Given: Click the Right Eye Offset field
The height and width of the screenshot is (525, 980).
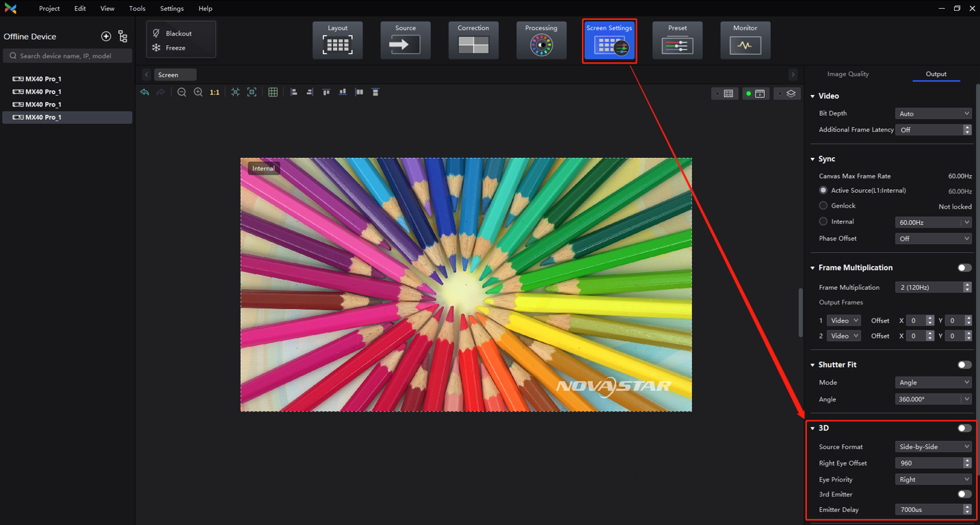Looking at the screenshot, I should pos(933,463).
